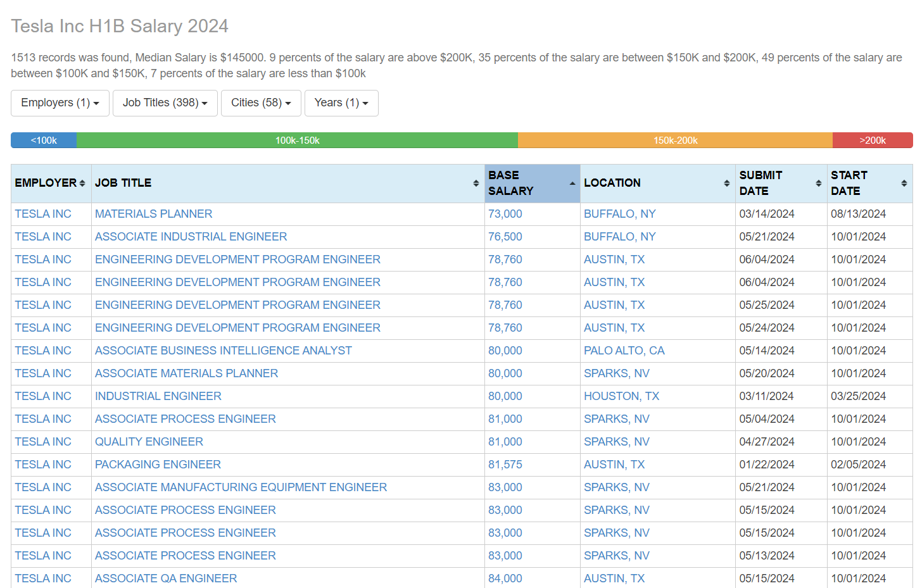Viewport: 915px width, 588px height.
Task: Open the ASSOCIATE QA ENGINEER link
Action: (166, 579)
